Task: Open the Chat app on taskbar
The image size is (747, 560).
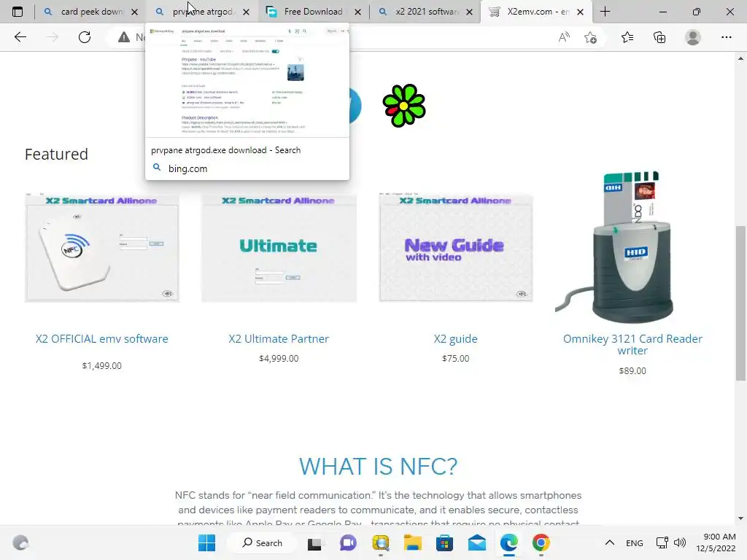Action: click(348, 542)
